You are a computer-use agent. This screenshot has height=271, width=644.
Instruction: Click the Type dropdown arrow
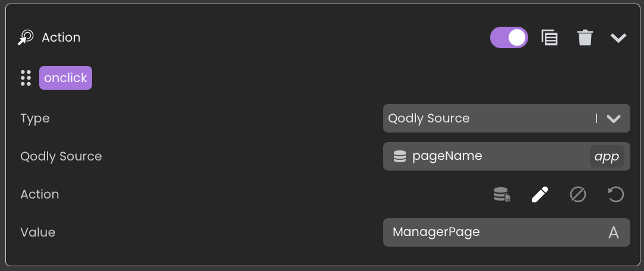pos(614,118)
